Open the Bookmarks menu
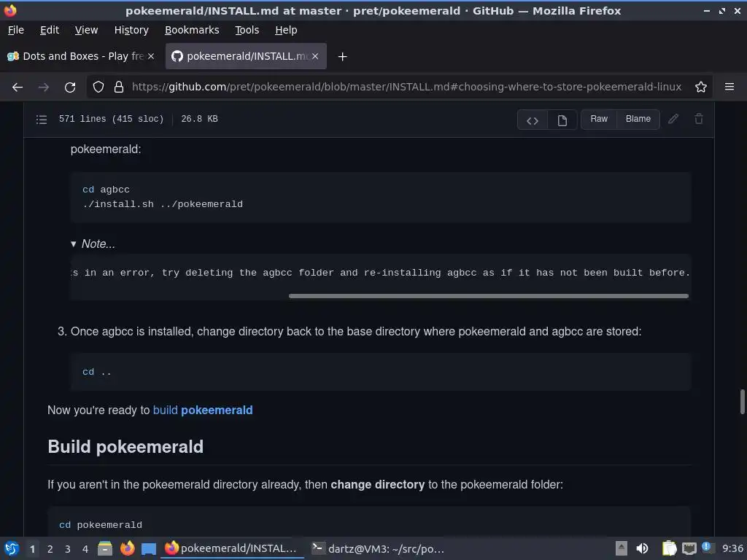747x560 pixels. (x=192, y=30)
